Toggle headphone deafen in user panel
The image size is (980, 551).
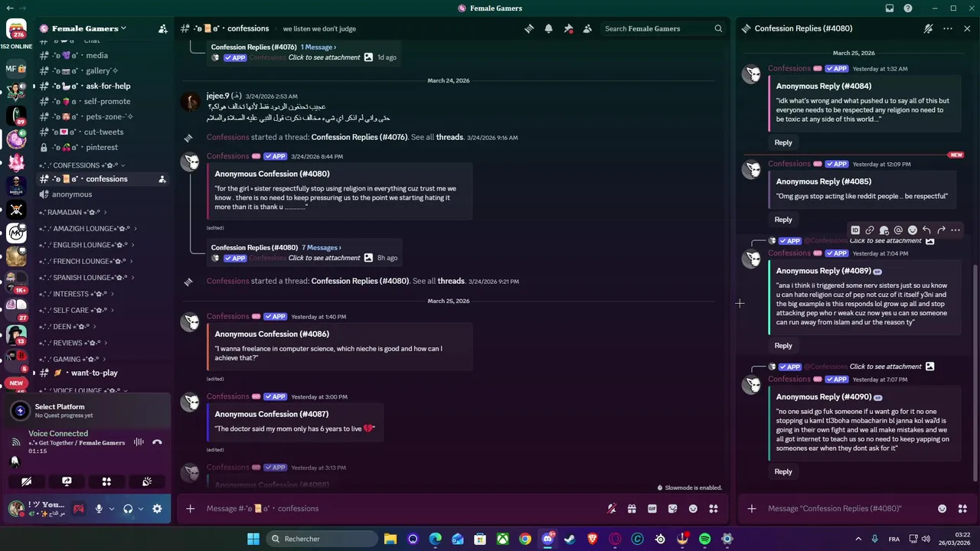pyautogui.click(x=128, y=508)
